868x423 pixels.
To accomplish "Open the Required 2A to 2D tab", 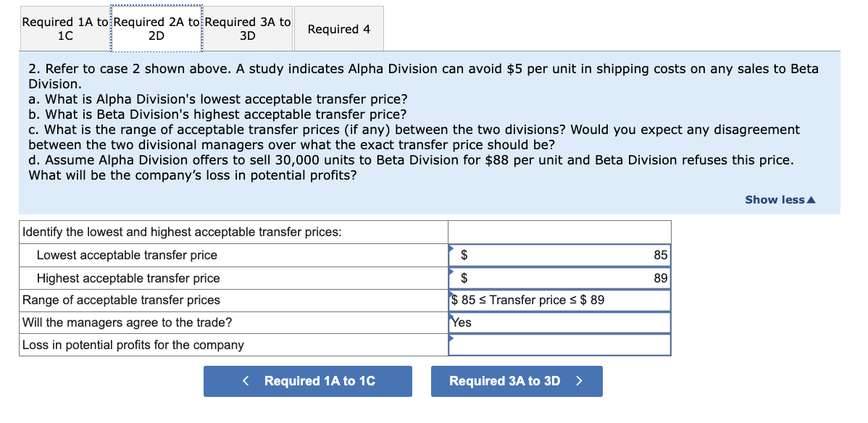I will 156,28.
